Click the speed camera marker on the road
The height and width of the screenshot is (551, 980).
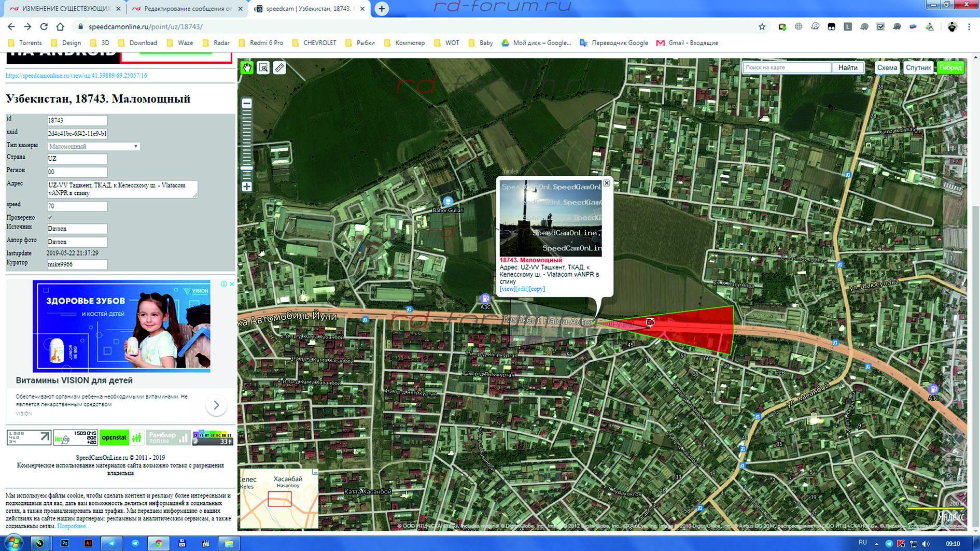[650, 322]
